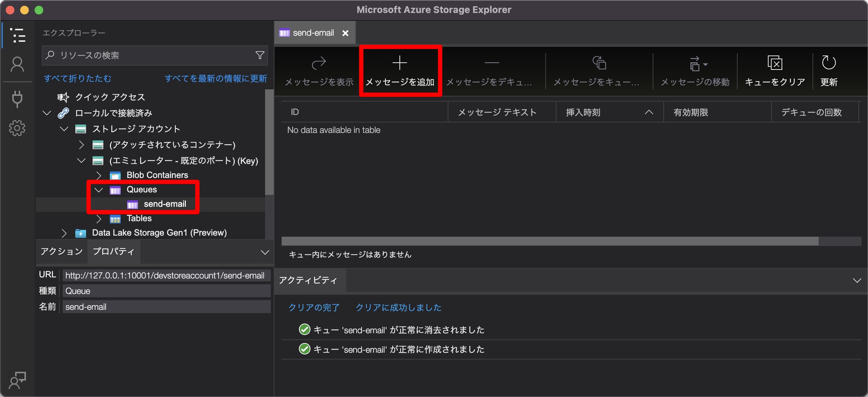Click クリアに成功しました link
The image size is (868, 397).
pyautogui.click(x=398, y=307)
